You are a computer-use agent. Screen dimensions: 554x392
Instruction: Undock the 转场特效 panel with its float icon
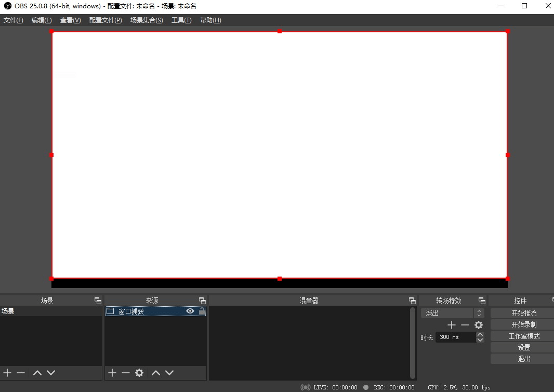(482, 300)
